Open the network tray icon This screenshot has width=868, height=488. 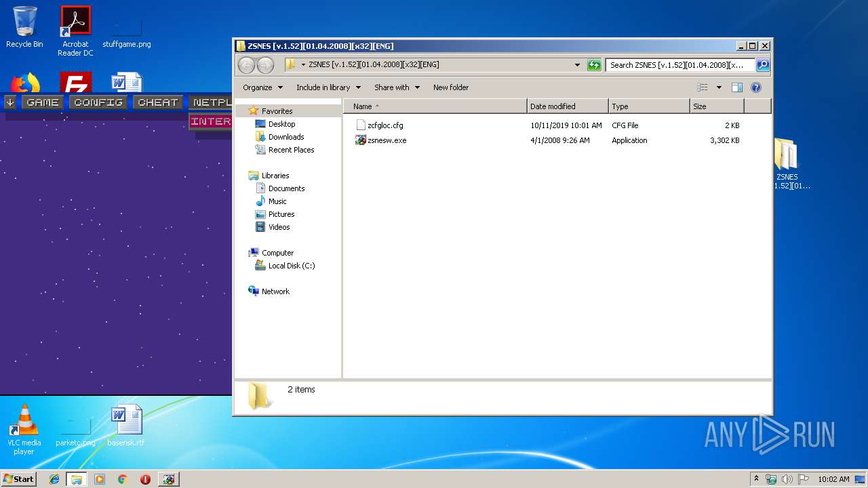tap(771, 479)
